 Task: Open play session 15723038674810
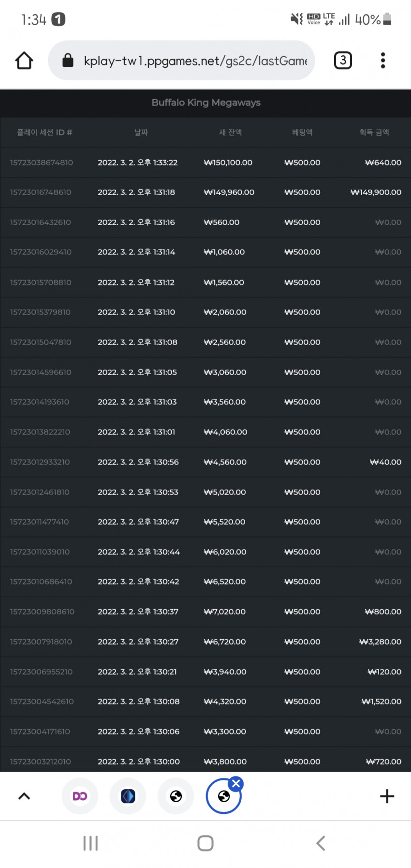pyautogui.click(x=205, y=163)
